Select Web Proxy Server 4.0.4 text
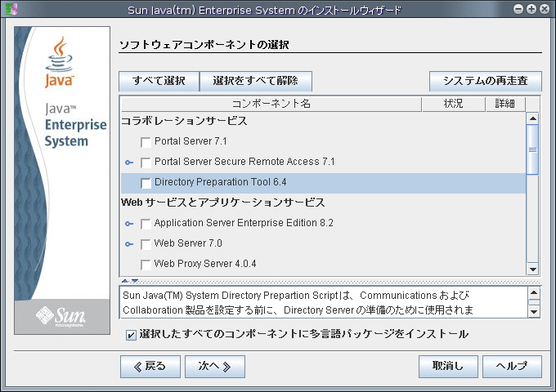The width and height of the screenshot is (556, 392). click(205, 264)
